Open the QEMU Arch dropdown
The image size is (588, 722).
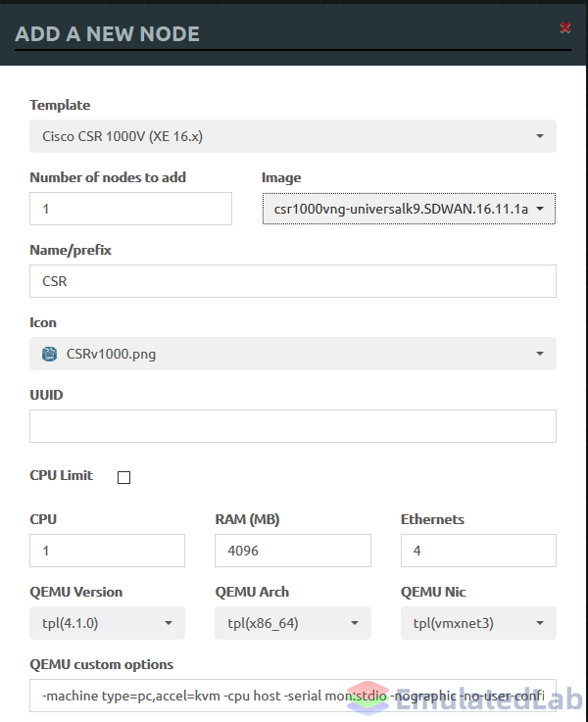tap(293, 623)
